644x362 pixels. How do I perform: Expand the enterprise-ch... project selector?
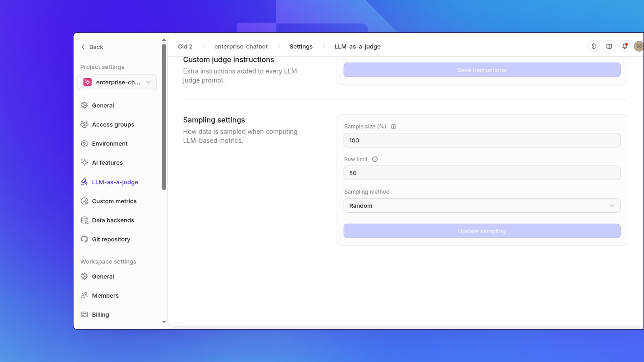tap(117, 82)
